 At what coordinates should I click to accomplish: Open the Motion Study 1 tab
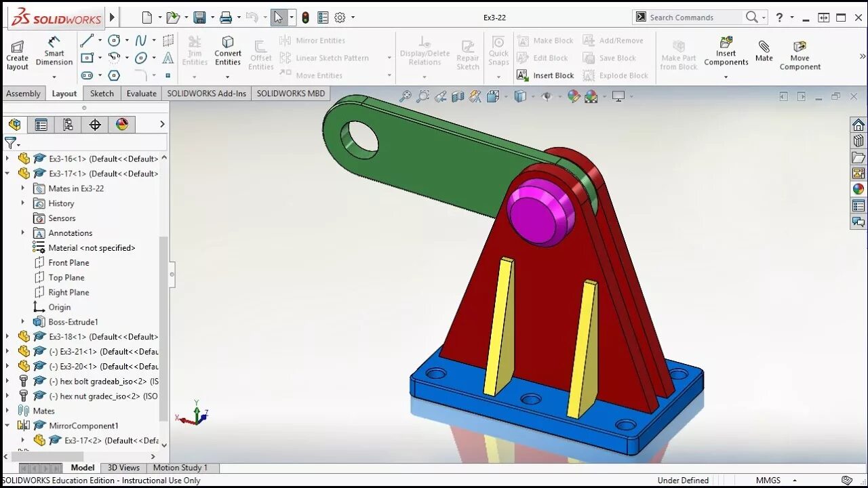click(x=181, y=467)
